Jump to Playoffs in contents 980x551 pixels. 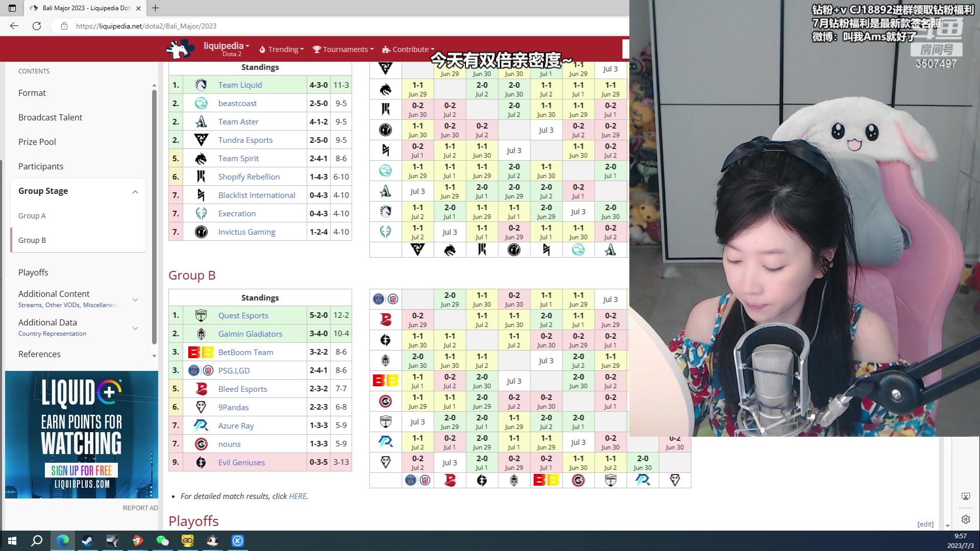click(x=33, y=272)
